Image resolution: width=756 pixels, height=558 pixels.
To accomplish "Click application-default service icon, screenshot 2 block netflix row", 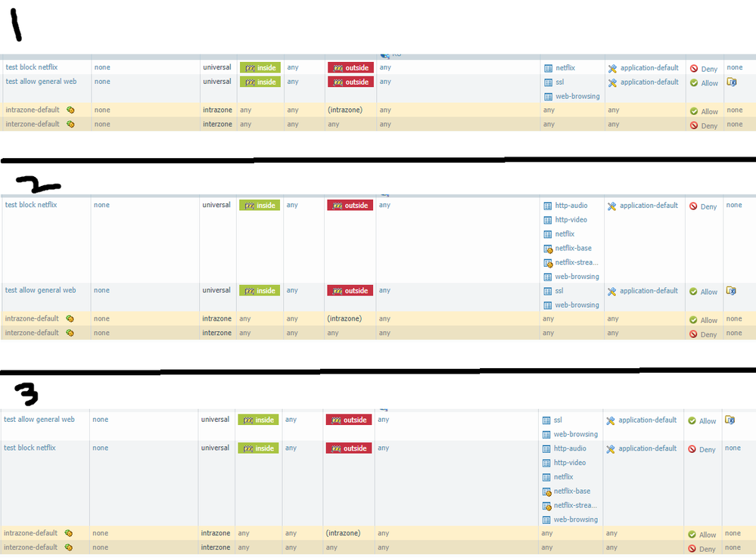I will point(612,206).
